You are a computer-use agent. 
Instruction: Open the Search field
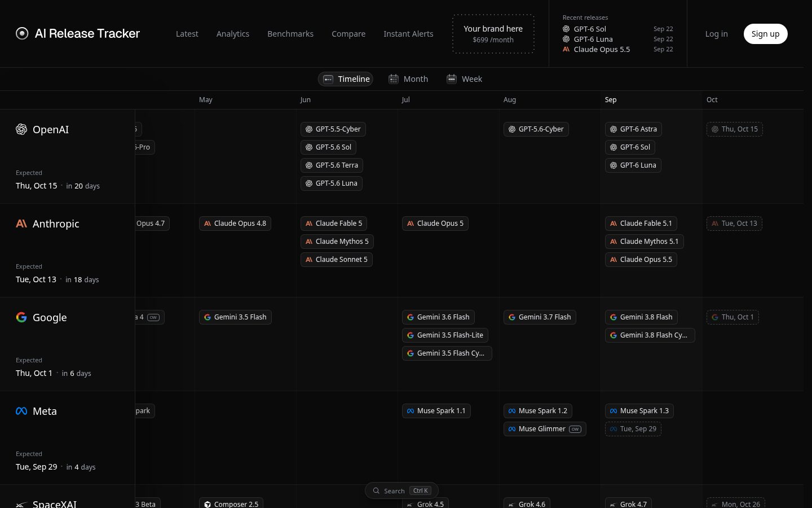point(401,491)
